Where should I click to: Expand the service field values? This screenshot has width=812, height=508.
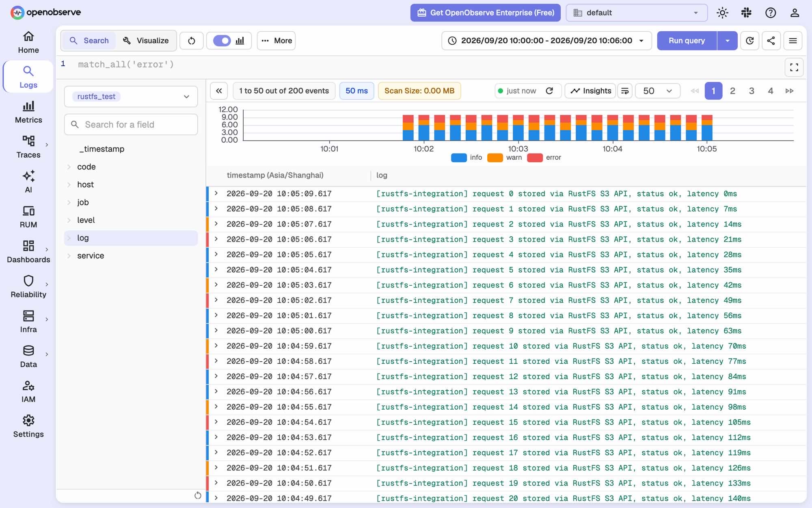[x=69, y=256]
